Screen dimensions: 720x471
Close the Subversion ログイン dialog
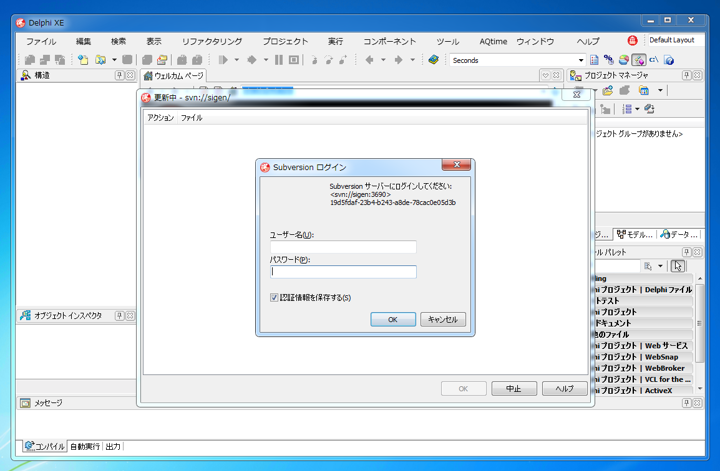(456, 164)
